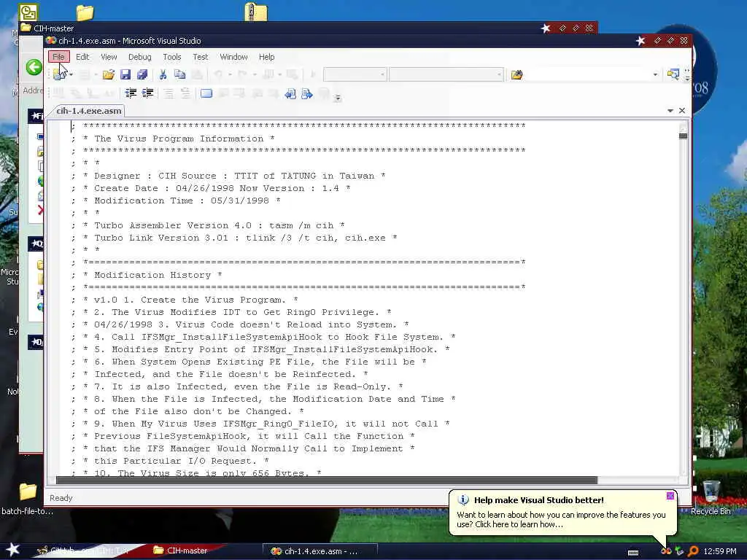Click the 'Turbo Link Version 3.01' line
Screen dimensions: 747x560
tap(234, 238)
